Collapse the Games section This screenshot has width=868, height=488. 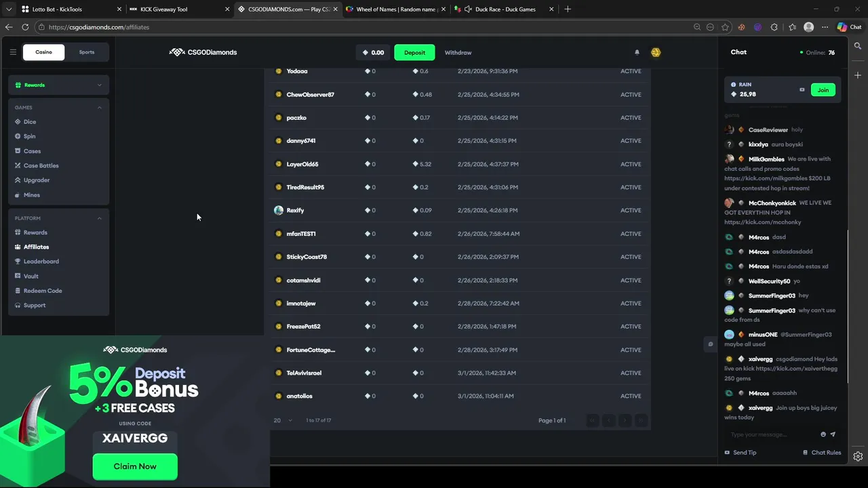tap(100, 107)
